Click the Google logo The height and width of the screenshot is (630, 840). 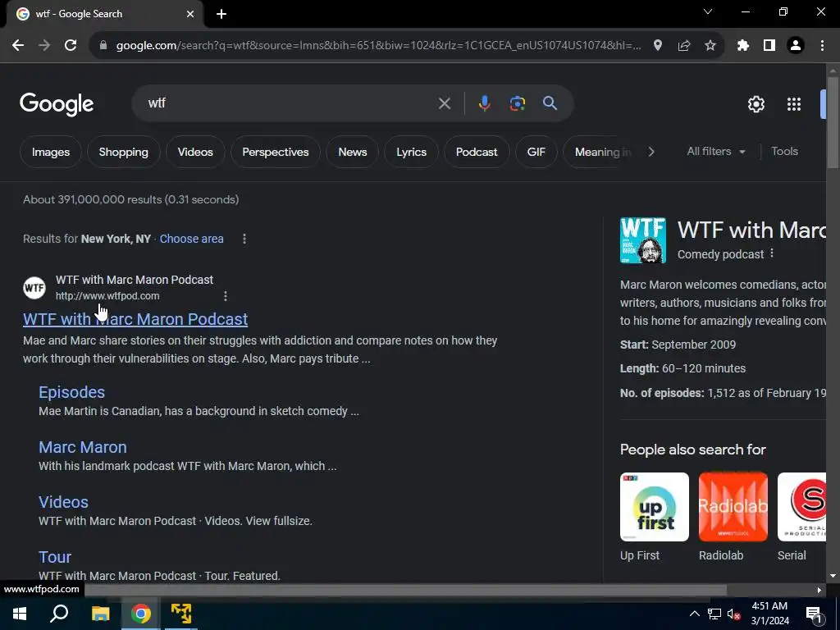coord(57,104)
